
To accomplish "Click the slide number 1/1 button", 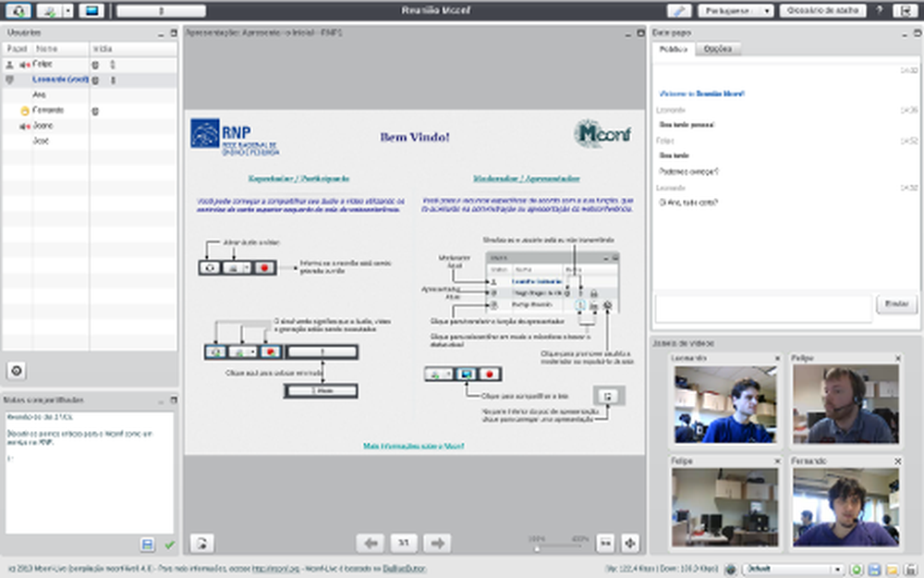I will 404,543.
